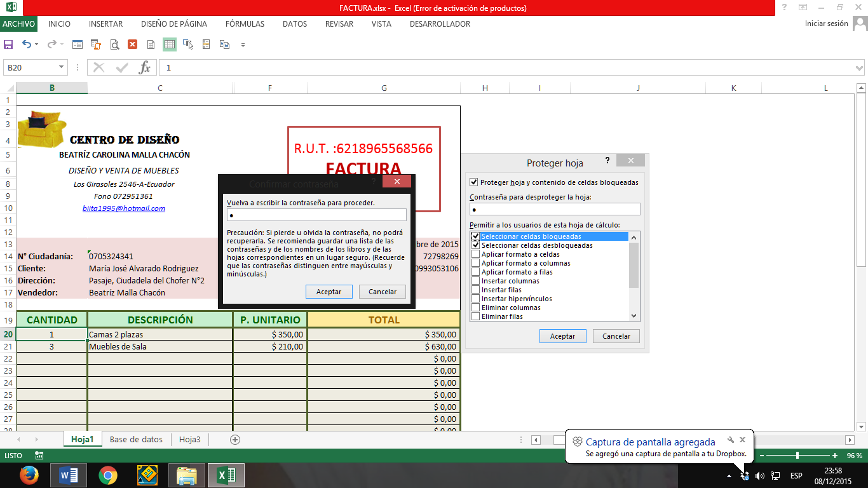
Task: Click the form icon next to Redo
Action: pyautogui.click(x=78, y=44)
